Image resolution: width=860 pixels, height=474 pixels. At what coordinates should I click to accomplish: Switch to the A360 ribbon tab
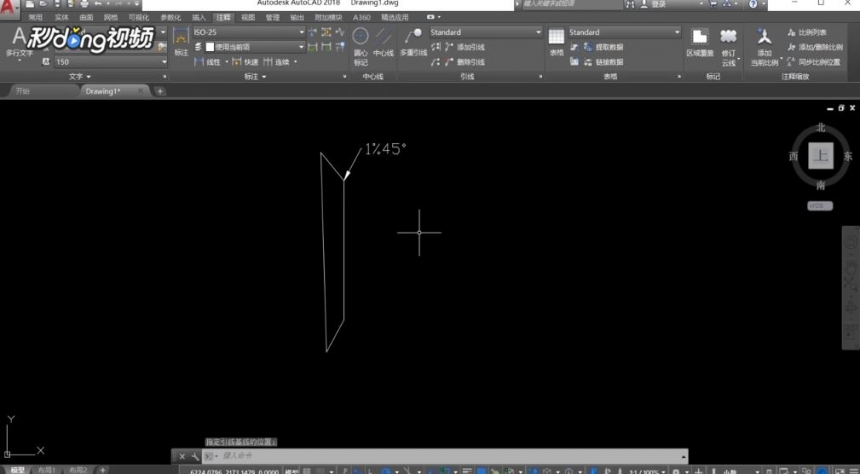click(x=361, y=18)
